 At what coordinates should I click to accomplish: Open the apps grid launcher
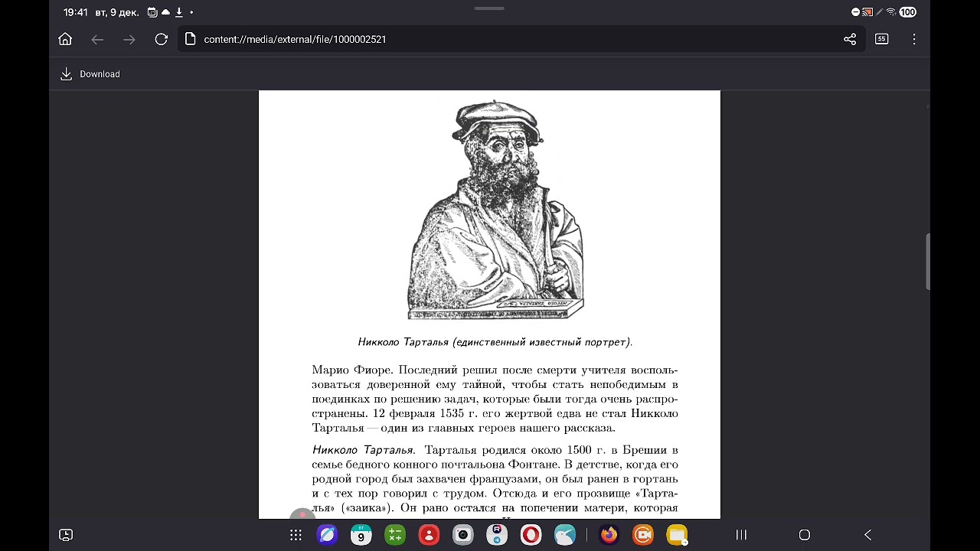coord(296,535)
